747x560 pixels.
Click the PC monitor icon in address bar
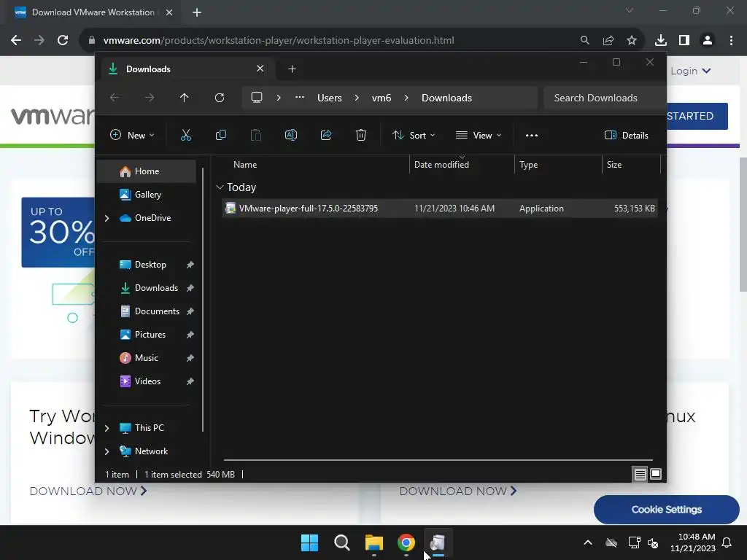[x=257, y=98]
